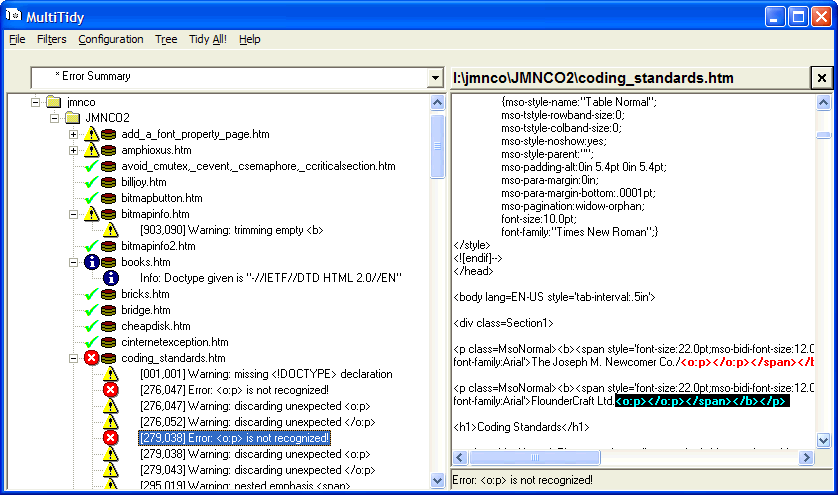
Task: Click Tidy All! menu item
Action: pos(207,39)
